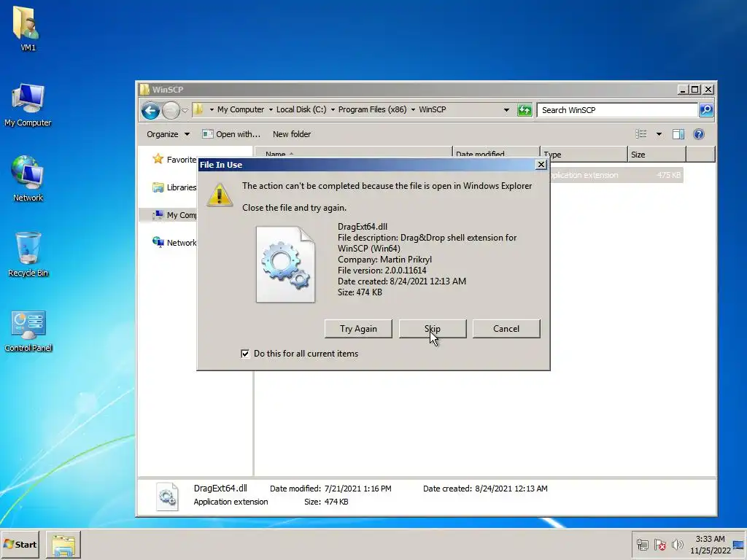Select My Computer desktop icon
Screen dimensions: 747x560
28,105
